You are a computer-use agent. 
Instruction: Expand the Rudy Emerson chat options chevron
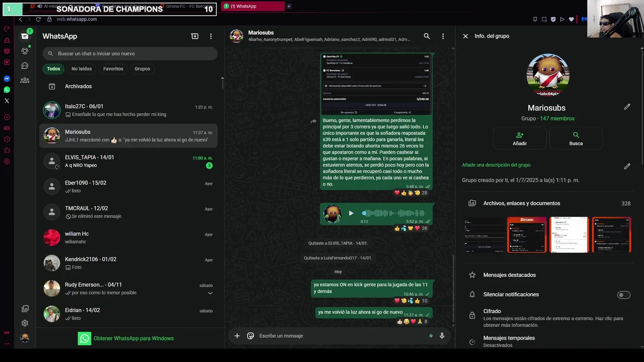(x=210, y=293)
